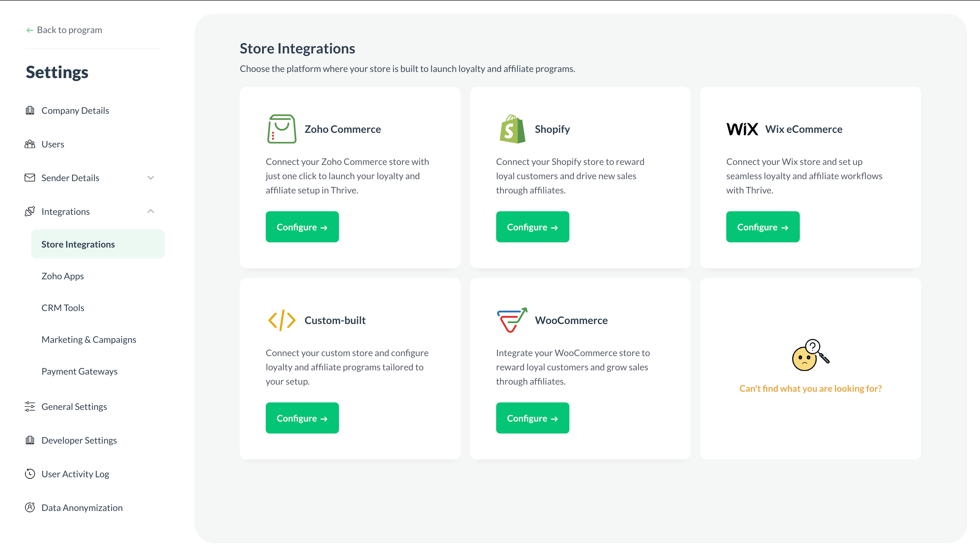980x556 pixels.
Task: Configure the WooCommerce integration
Action: [532, 418]
